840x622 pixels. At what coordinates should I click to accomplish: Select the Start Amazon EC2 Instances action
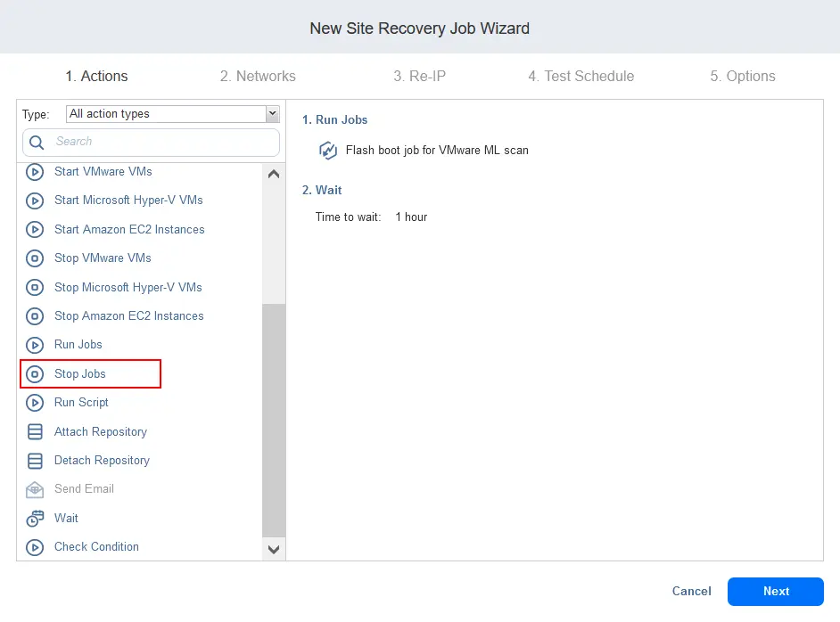tap(129, 230)
